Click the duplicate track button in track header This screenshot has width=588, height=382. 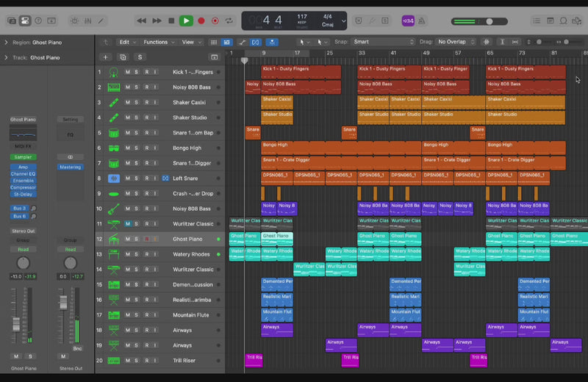[122, 57]
